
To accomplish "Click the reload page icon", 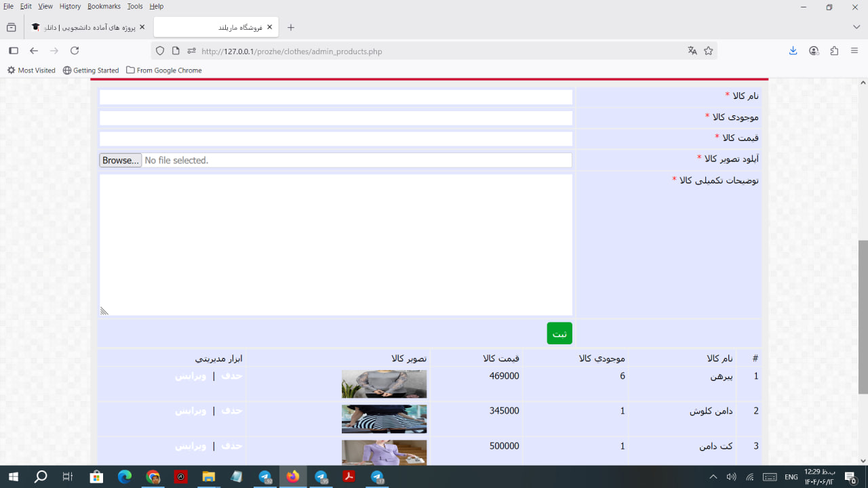I will click(x=75, y=51).
